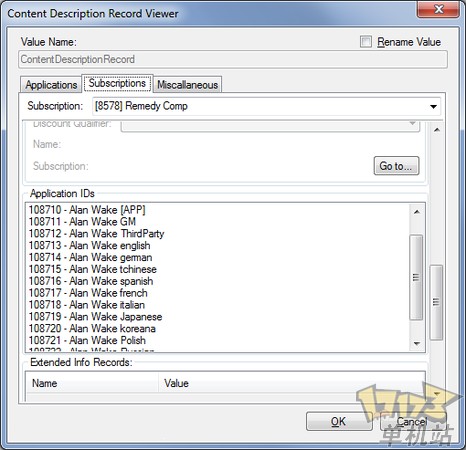Open the Subscription dropdown list
Screen dimensions: 466x450
click(266, 106)
